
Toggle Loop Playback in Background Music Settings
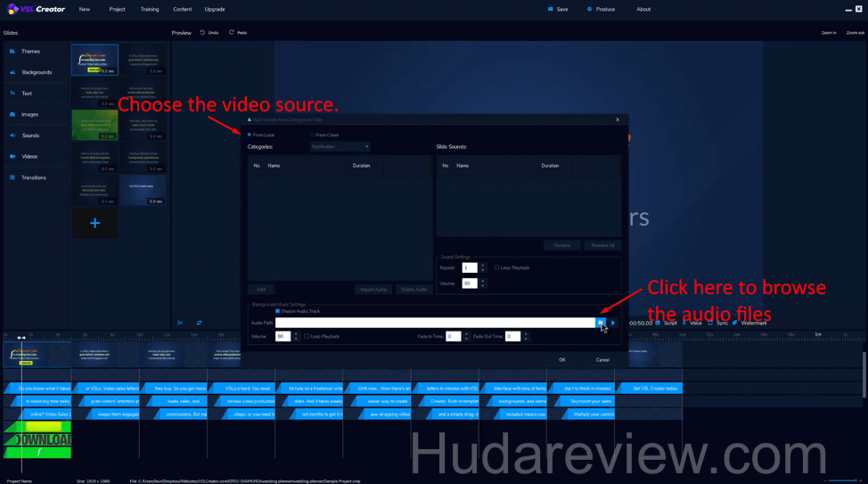click(307, 336)
